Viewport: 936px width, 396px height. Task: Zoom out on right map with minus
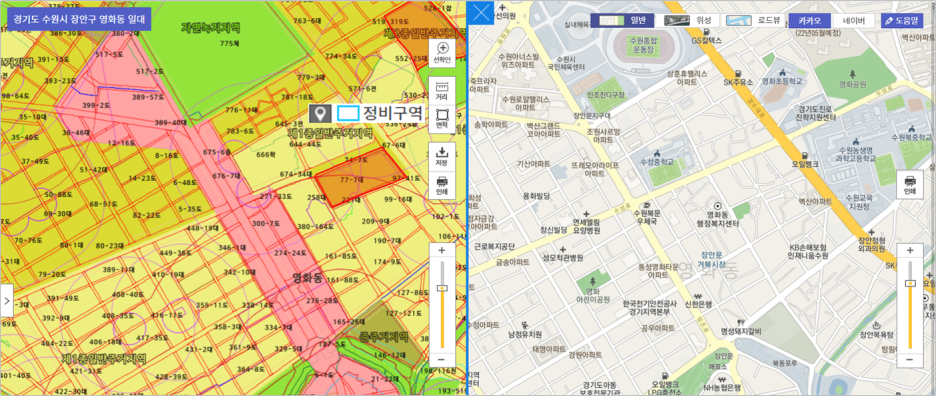910,360
